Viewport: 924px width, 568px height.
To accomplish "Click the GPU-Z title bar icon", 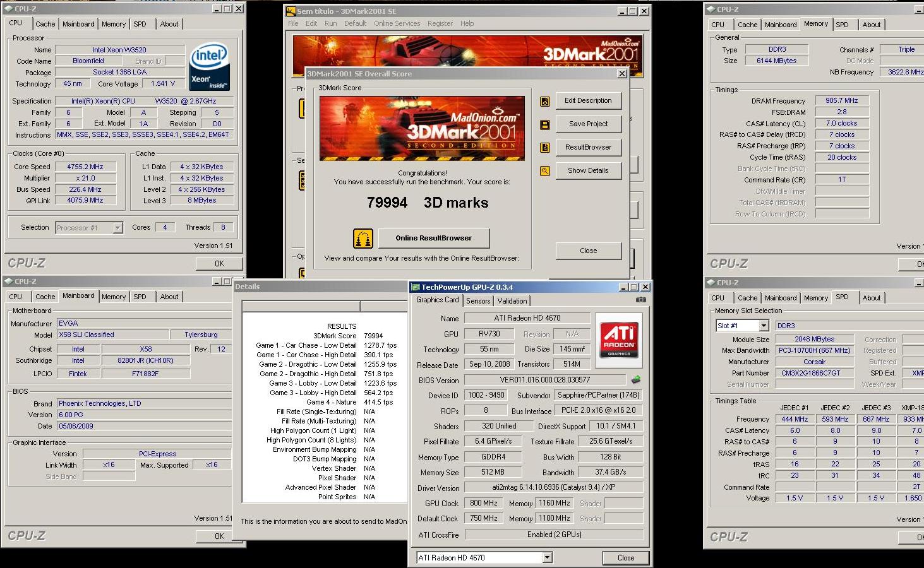I will click(416, 287).
